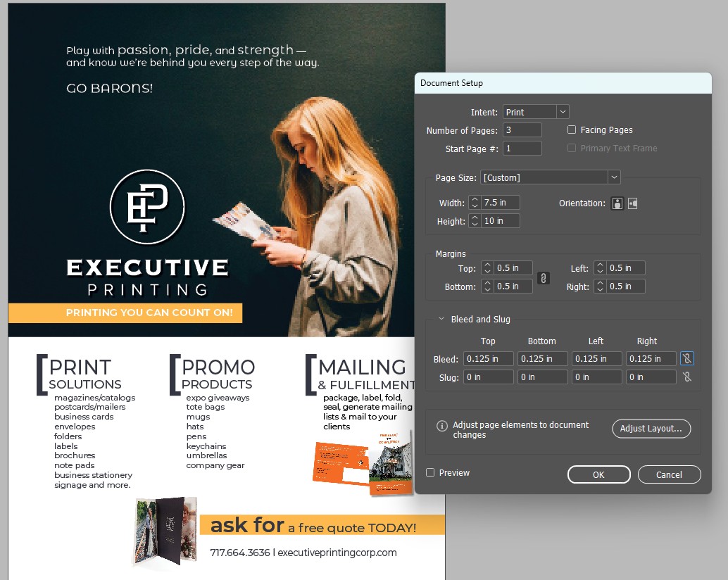Screen dimensions: 728x580
Task: Click the 'company gear' list line
Action: 215,465
